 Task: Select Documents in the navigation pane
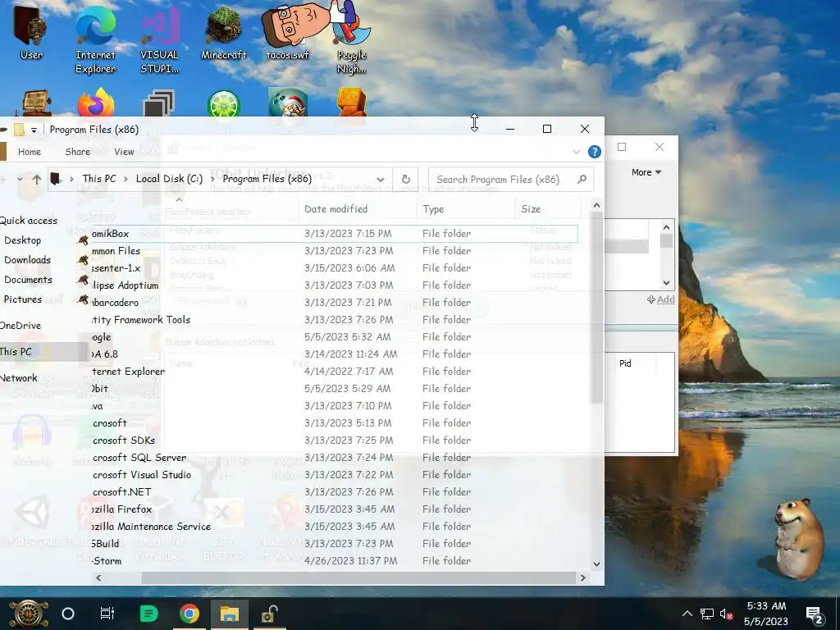coord(29,280)
